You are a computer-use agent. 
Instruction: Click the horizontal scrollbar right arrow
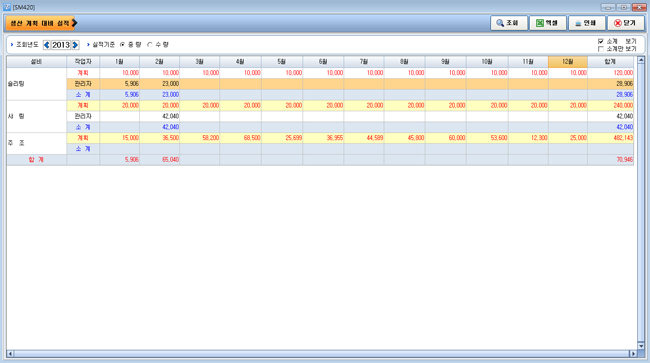tap(633, 353)
